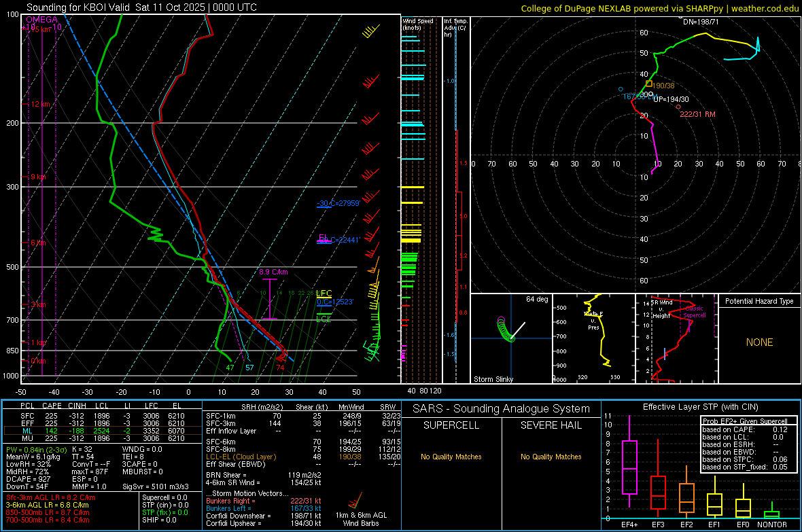The image size is (802, 532).
Task: Click the 'SARS - Sounding Analogue System' heading
Action: [x=502, y=409]
